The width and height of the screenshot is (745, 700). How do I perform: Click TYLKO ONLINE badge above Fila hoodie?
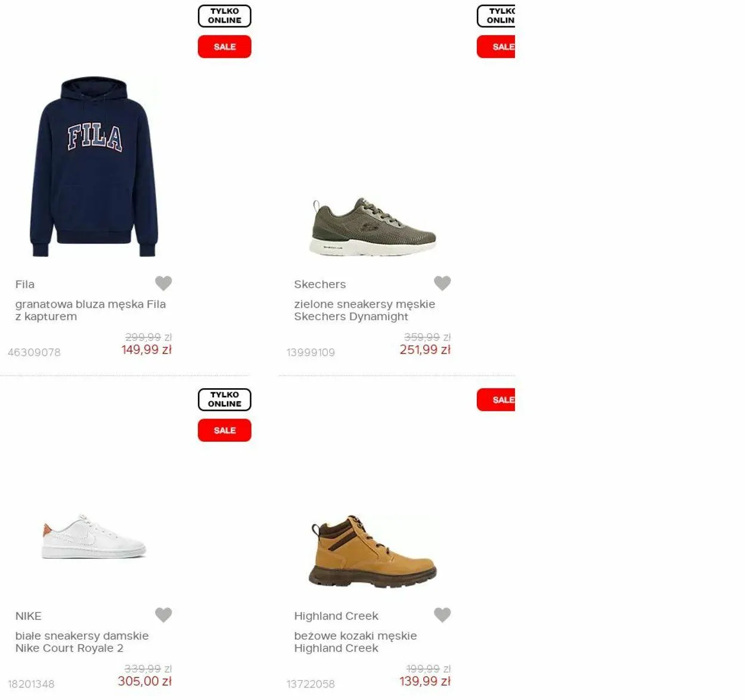click(225, 16)
